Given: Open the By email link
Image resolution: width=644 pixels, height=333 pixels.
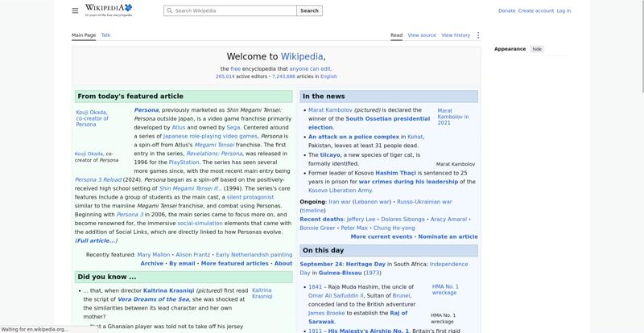Looking at the screenshot, I should tap(182, 264).
